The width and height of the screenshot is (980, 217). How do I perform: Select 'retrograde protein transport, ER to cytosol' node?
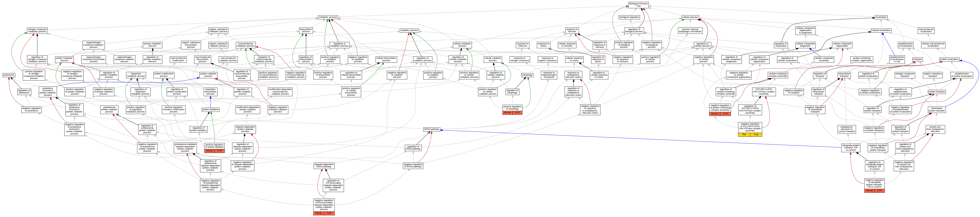pyautogui.click(x=851, y=147)
